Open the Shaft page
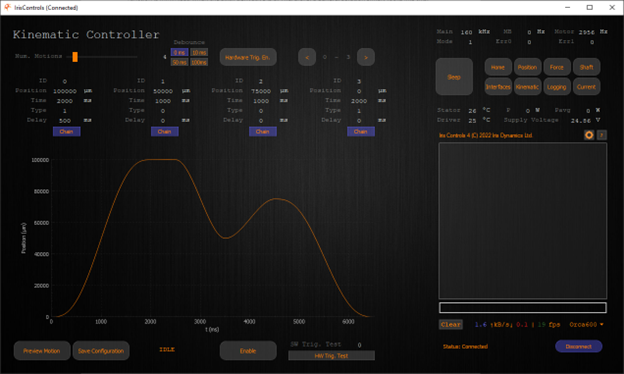The height and width of the screenshot is (374, 624). click(586, 67)
